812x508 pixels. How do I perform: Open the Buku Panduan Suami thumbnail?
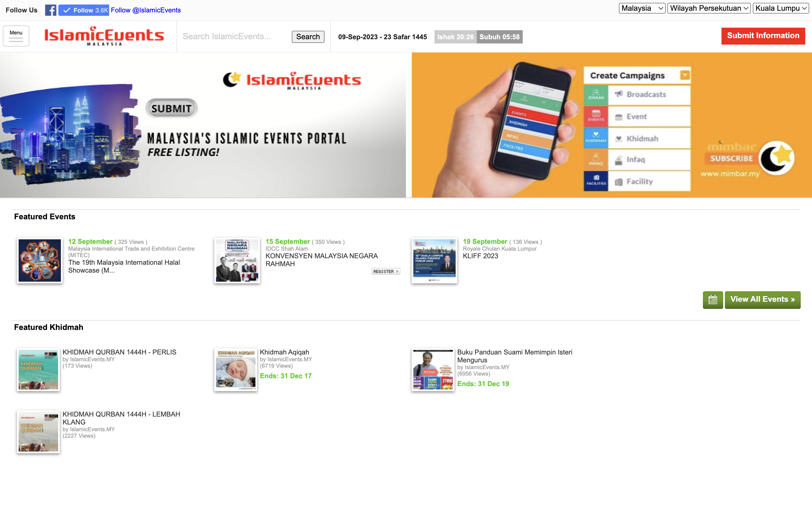(x=433, y=370)
